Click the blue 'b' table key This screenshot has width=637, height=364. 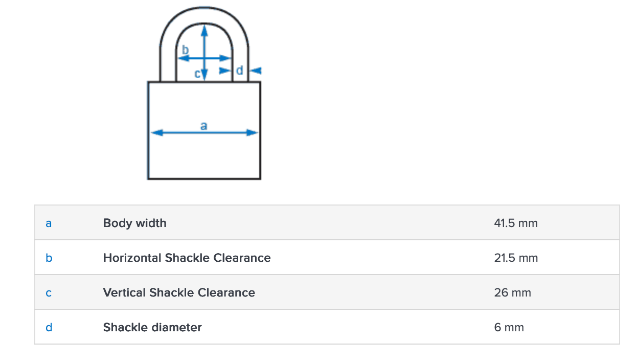(x=49, y=258)
